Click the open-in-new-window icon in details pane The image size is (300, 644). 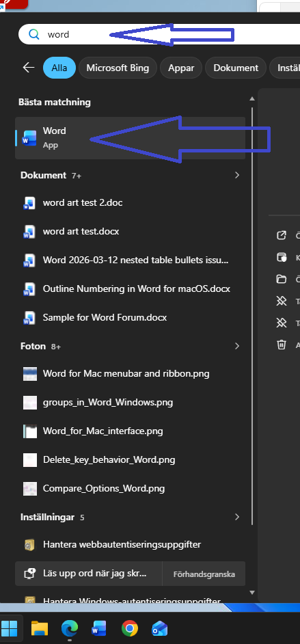[x=281, y=235]
